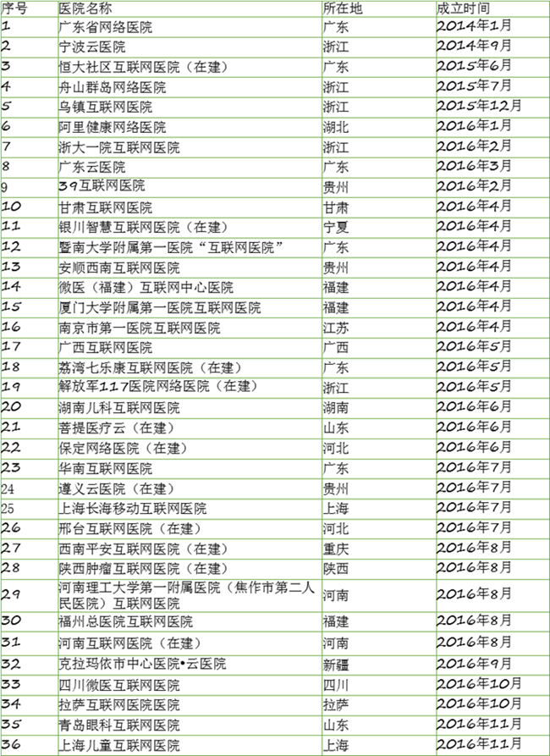
Task: Click the date 2016年3月
Action: tap(474, 166)
